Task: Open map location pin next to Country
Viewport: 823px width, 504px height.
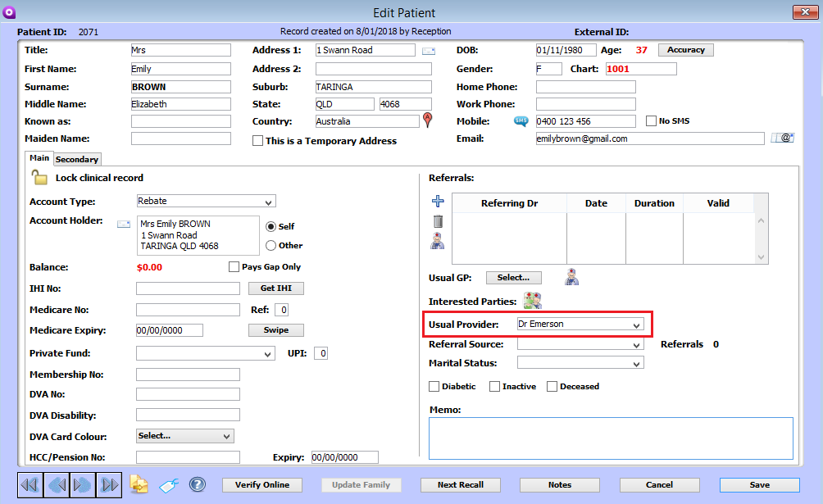Action: (428, 120)
